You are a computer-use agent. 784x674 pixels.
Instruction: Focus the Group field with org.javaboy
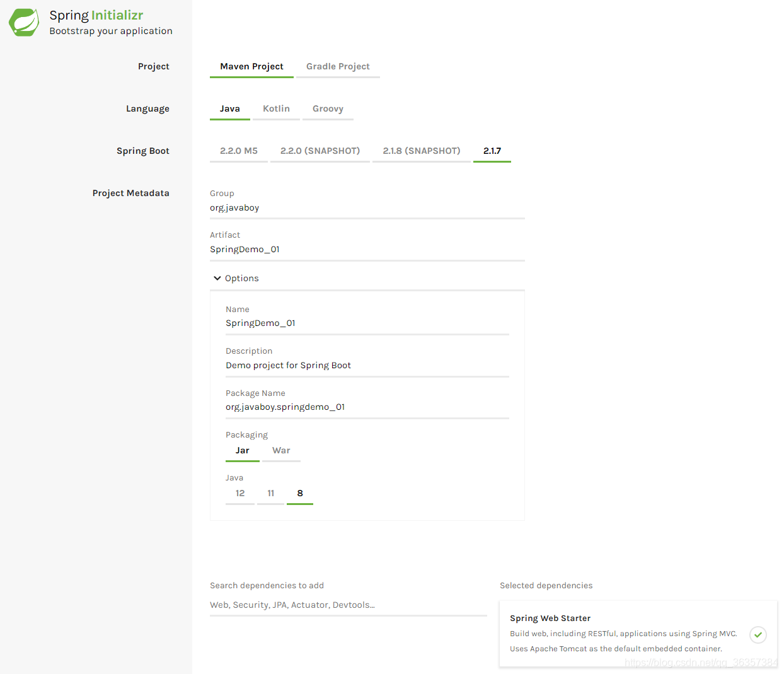[x=367, y=208]
